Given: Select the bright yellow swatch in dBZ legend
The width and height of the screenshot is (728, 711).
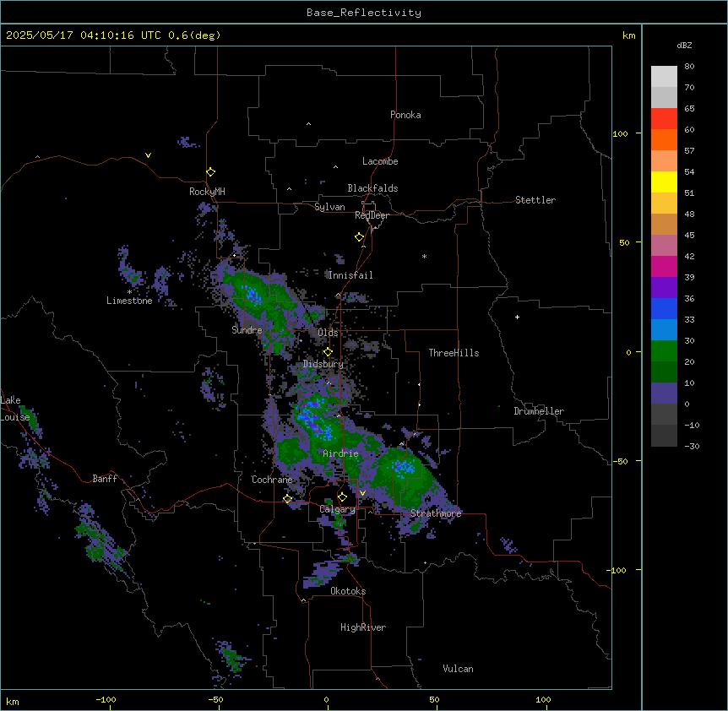Looking at the screenshot, I should pyautogui.click(x=664, y=182).
